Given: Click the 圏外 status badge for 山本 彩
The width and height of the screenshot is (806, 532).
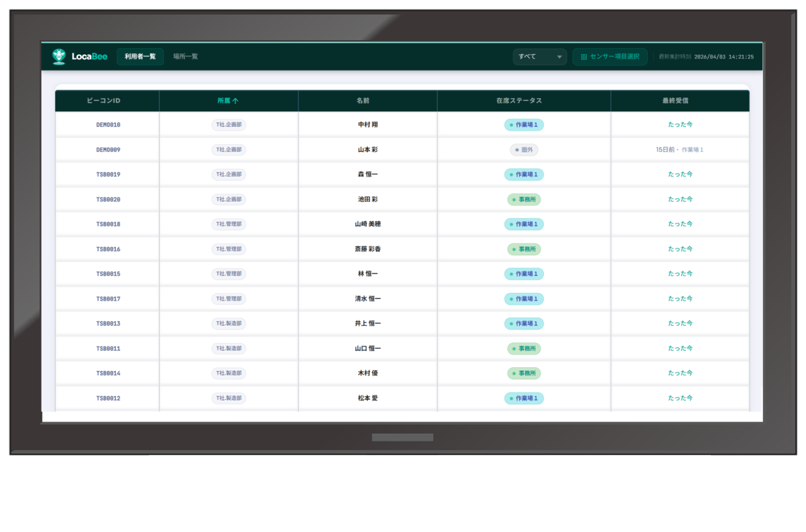Looking at the screenshot, I should pos(524,150).
